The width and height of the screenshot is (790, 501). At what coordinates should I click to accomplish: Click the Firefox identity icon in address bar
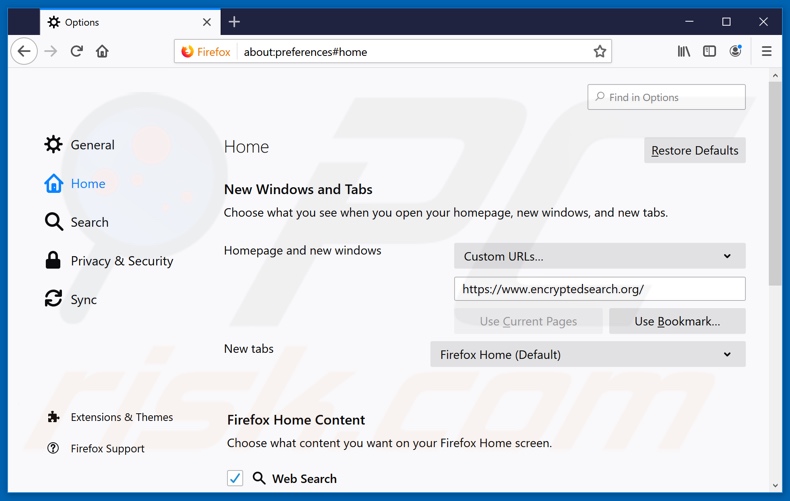coord(206,52)
